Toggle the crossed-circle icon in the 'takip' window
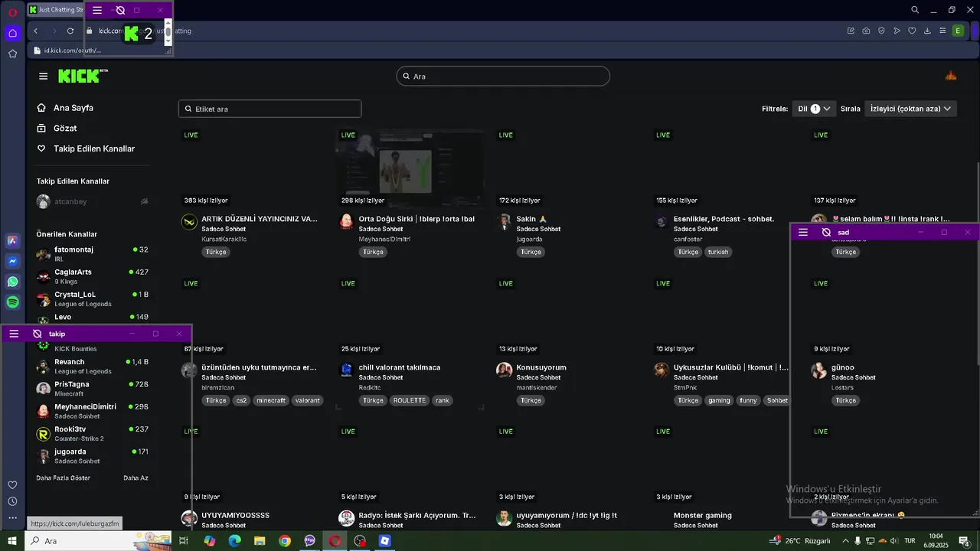Viewport: 980px width, 551px height. [37, 334]
